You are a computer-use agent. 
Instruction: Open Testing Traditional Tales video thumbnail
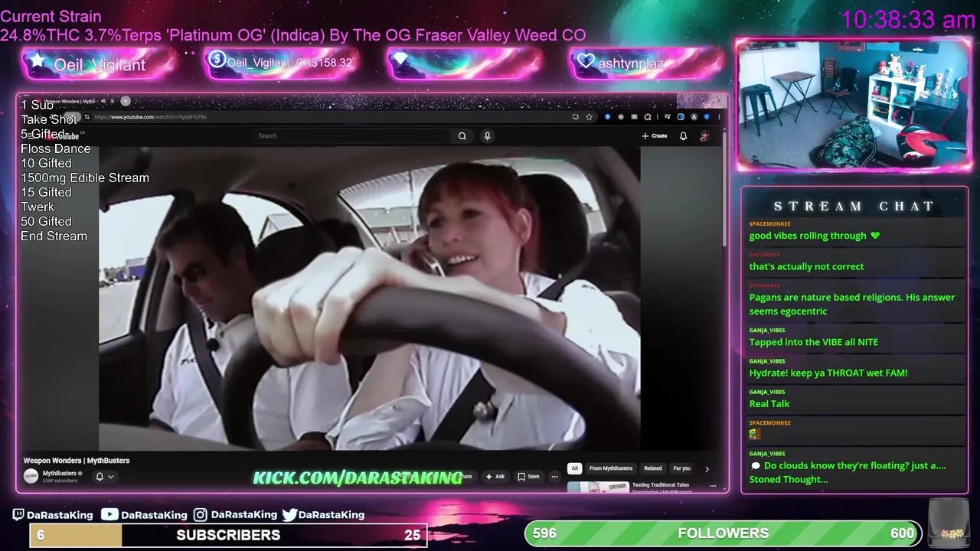click(598, 487)
